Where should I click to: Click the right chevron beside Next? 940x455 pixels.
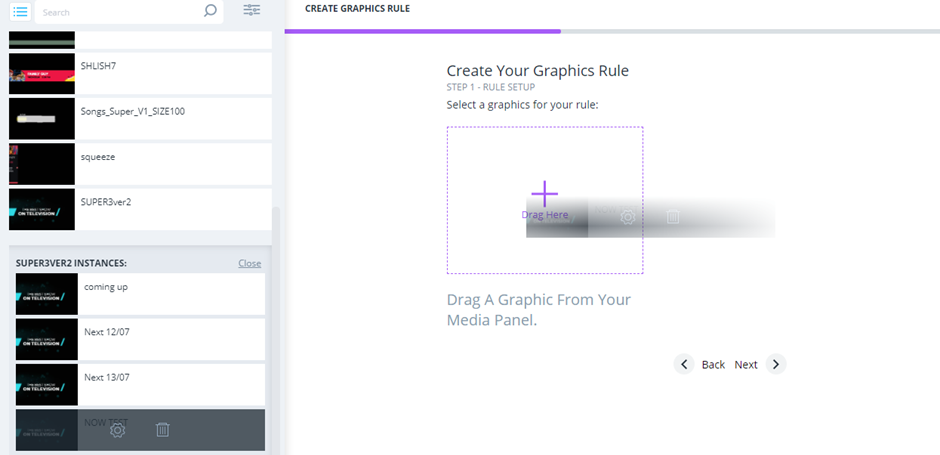[776, 364]
